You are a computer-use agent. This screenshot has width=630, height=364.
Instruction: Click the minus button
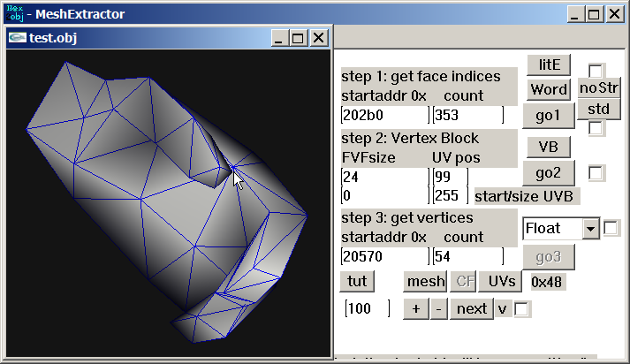pyautogui.click(x=438, y=308)
